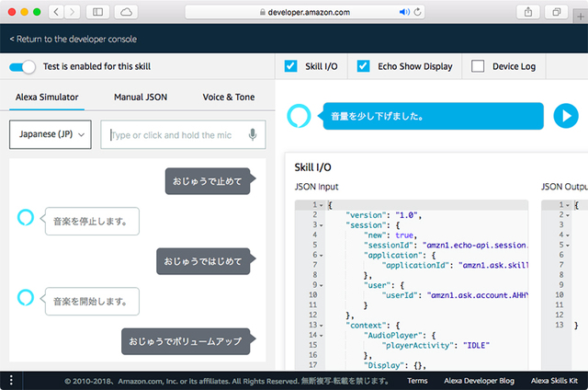
Task: Open the Japanese (JP) language dropdown
Action: [x=51, y=134]
